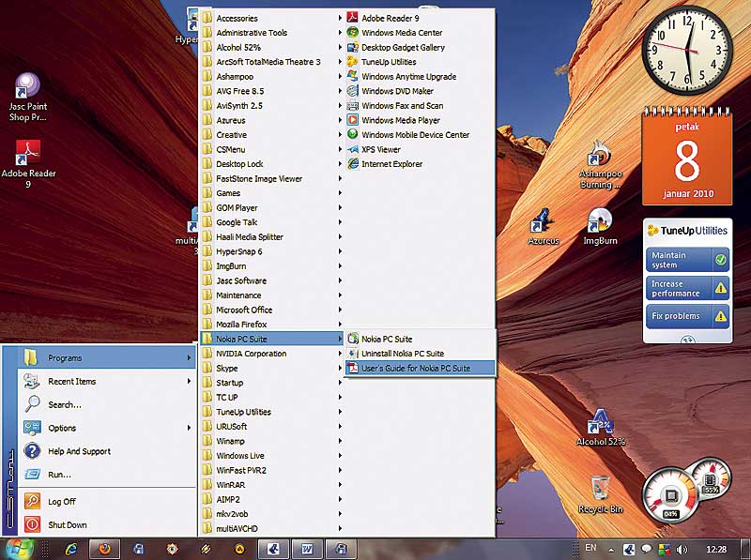Viewport: 751px width, 560px height.
Task: Open Desktop Gadget Gallery
Action: (419, 48)
